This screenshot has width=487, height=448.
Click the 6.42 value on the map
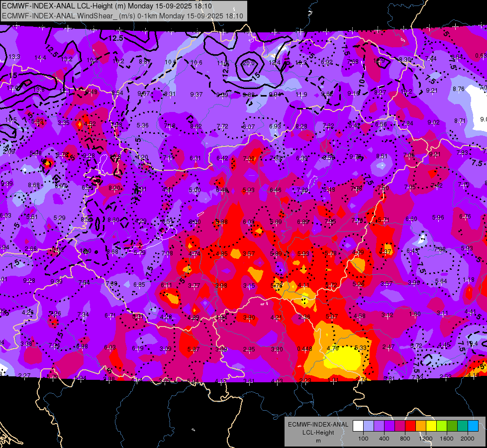222,158
